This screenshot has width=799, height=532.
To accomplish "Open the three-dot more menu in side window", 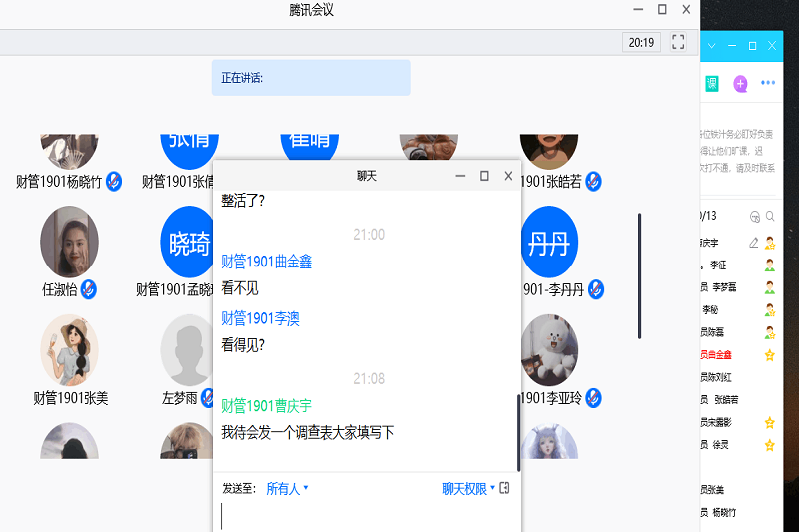I will [x=768, y=83].
